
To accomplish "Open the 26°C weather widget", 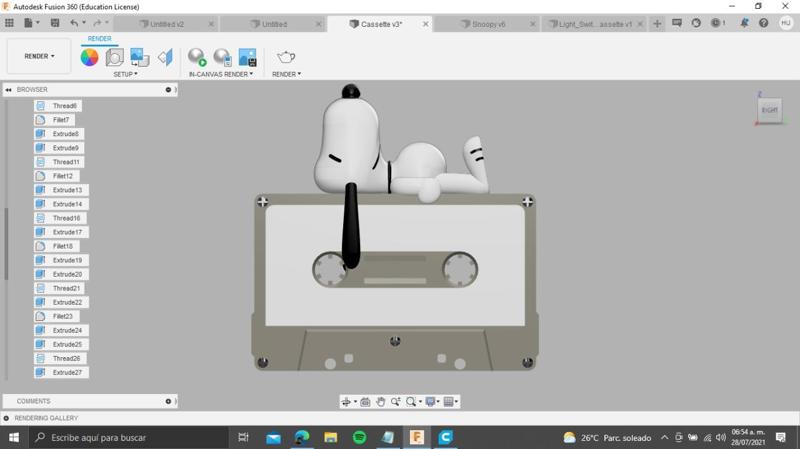I will [607, 438].
